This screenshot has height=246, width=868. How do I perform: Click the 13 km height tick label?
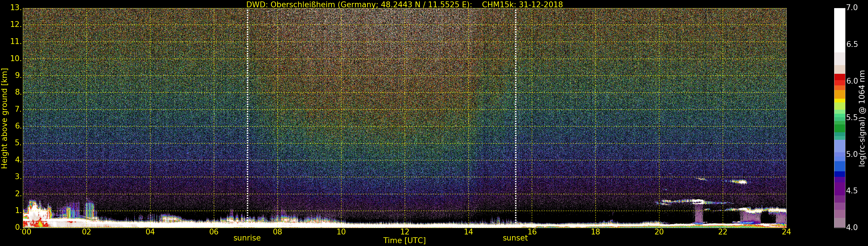(16, 8)
